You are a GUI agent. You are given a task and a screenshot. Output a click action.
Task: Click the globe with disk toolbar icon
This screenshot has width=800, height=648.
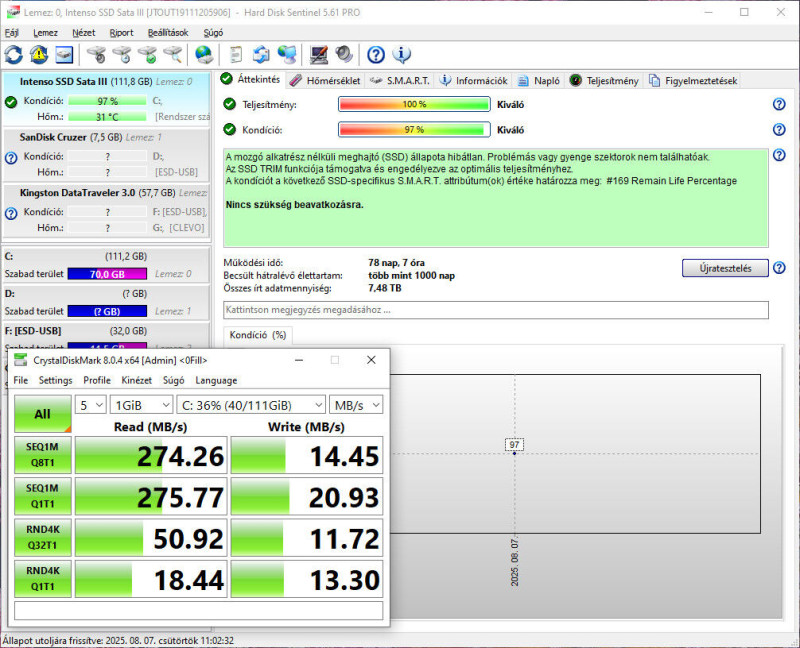coord(204,54)
